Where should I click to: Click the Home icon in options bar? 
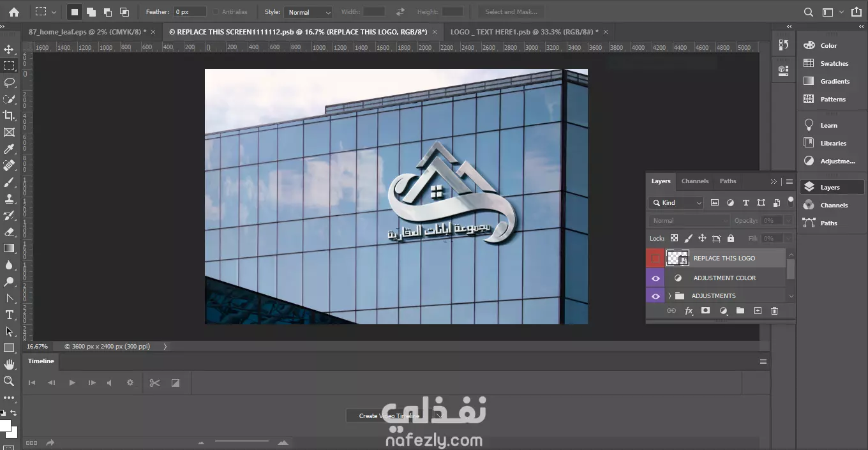[x=13, y=11]
